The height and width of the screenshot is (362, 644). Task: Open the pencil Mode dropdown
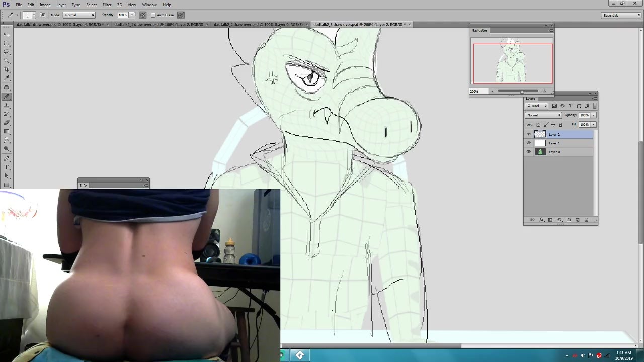[79, 15]
